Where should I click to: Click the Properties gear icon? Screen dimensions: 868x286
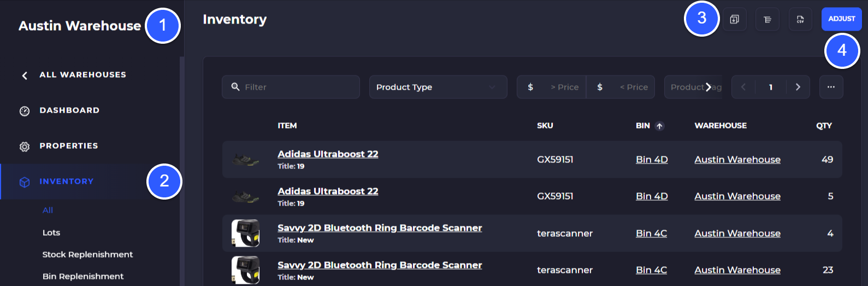point(25,147)
